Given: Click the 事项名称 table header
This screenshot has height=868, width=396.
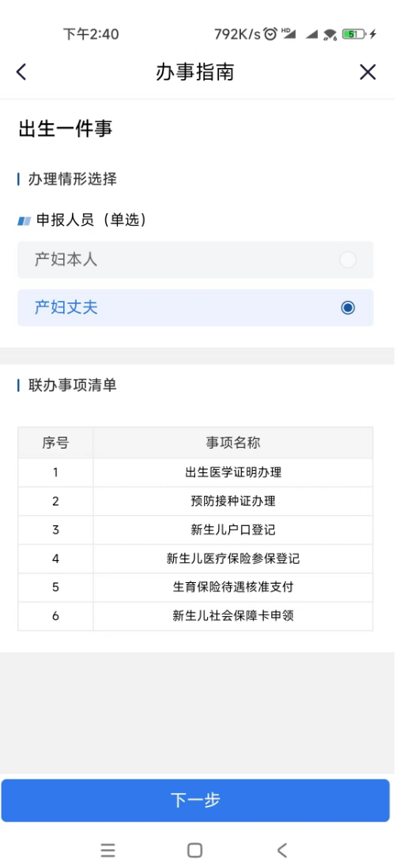Looking at the screenshot, I should tap(233, 443).
